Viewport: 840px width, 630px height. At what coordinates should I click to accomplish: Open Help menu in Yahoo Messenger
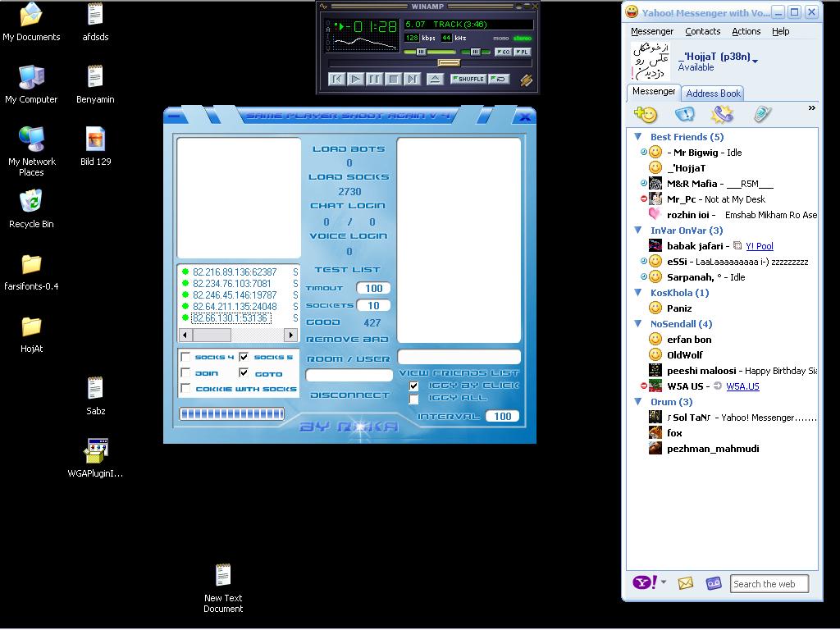(781, 31)
